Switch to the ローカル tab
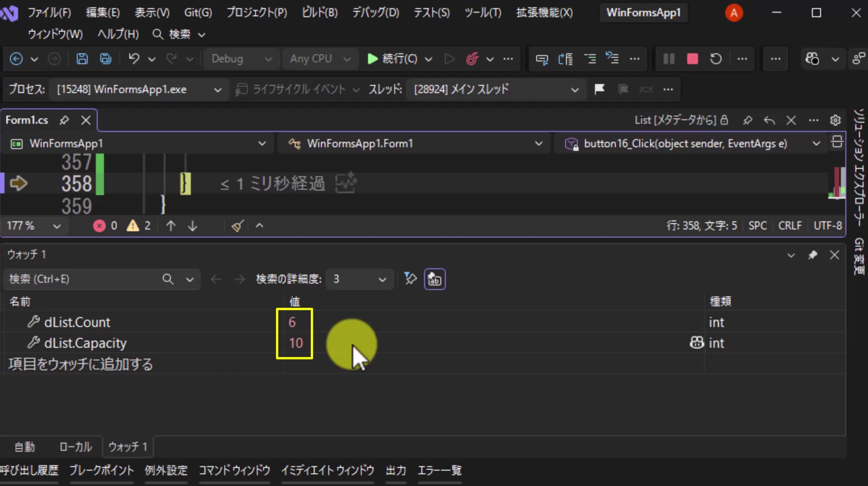Viewport: 868px width, 486px height. 75,447
